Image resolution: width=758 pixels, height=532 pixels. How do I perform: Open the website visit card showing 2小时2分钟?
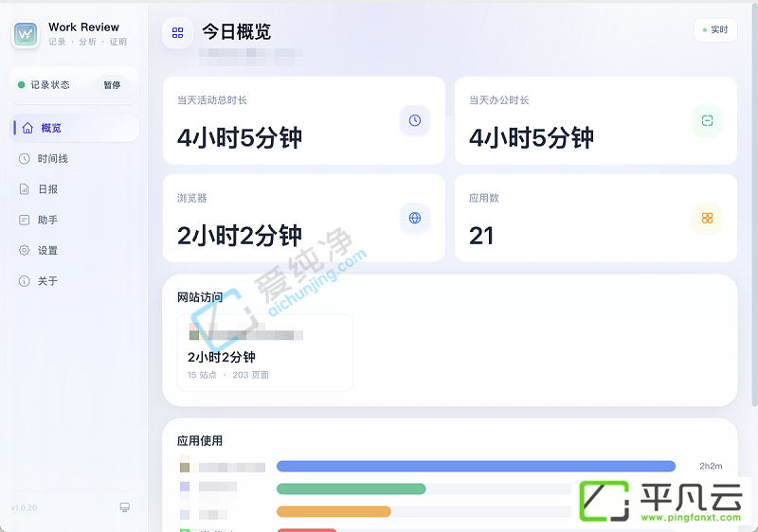(x=265, y=352)
